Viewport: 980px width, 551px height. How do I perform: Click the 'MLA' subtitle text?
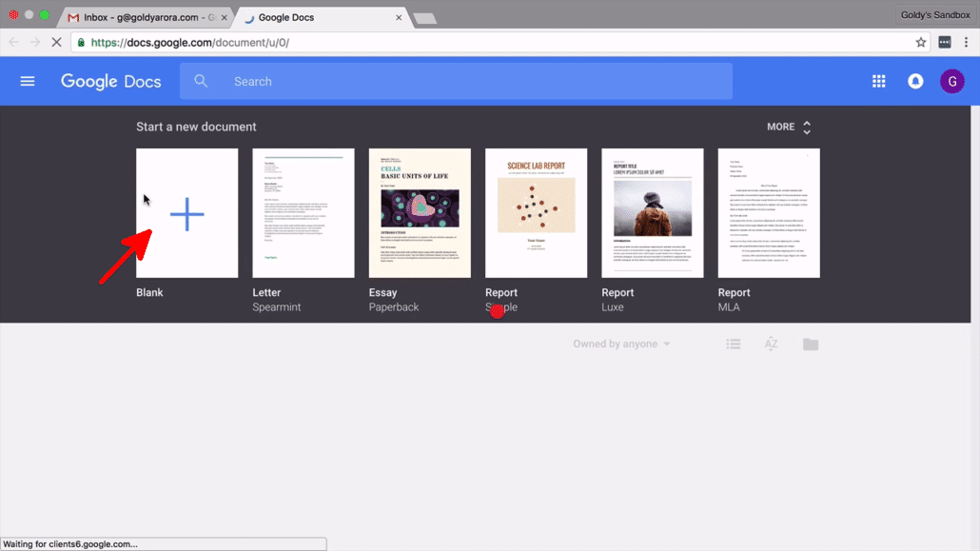[729, 307]
